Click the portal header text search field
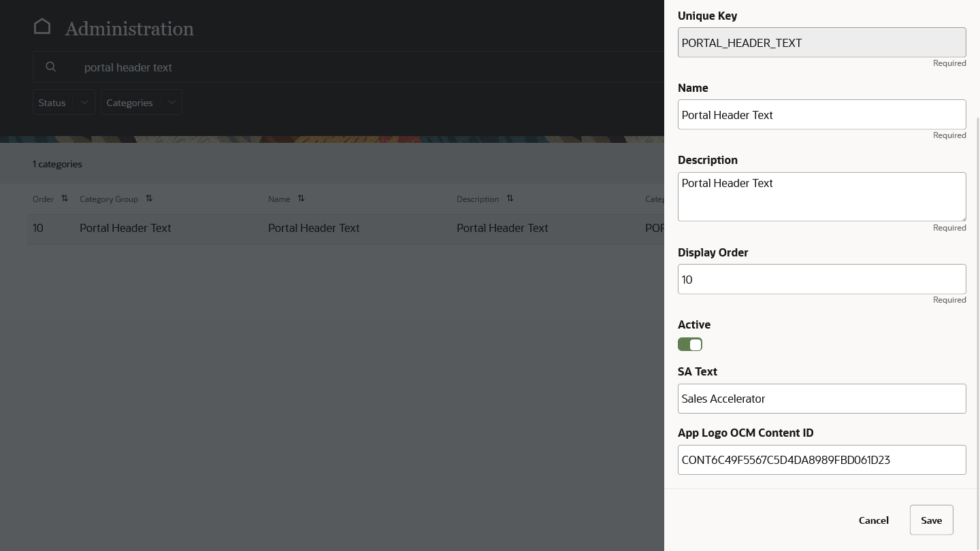The height and width of the screenshot is (551, 980). 272,67
